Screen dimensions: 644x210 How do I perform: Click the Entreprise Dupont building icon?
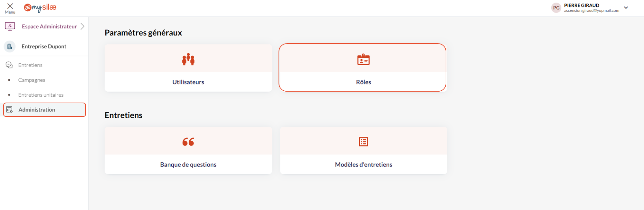pos(10,46)
